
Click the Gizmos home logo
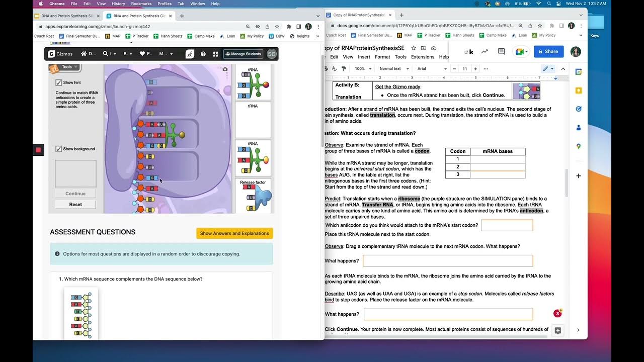[60, 54]
